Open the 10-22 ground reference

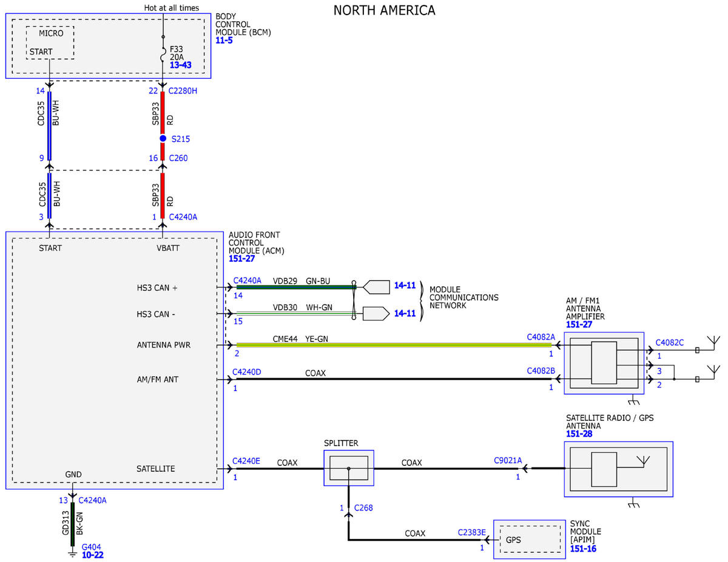(93, 554)
